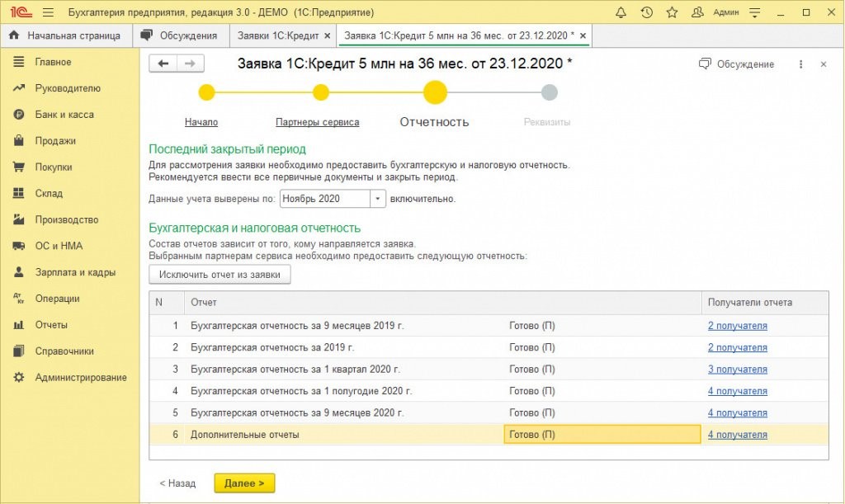Open the notifications bell icon
The width and height of the screenshot is (845, 504).
tap(621, 13)
